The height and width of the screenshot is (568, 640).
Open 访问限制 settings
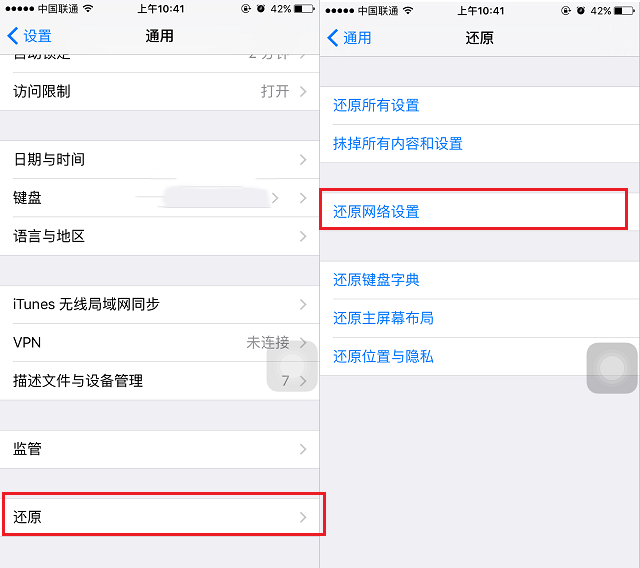tap(160, 91)
